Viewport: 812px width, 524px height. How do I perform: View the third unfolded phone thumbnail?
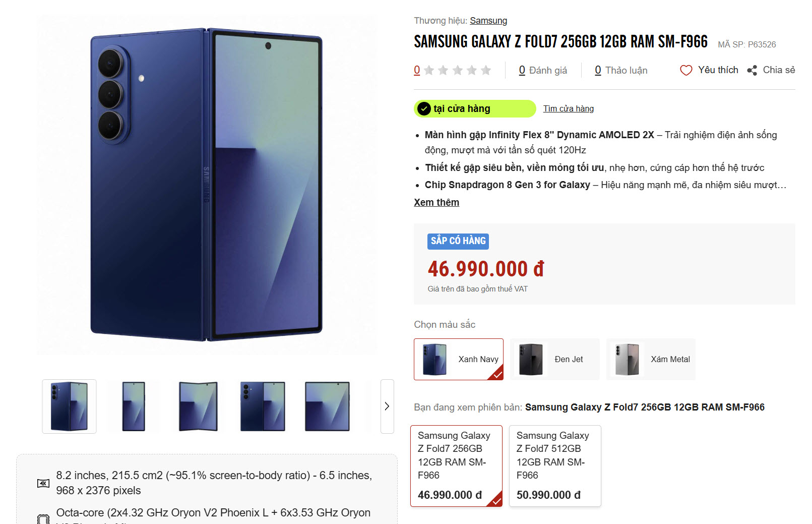(198, 406)
